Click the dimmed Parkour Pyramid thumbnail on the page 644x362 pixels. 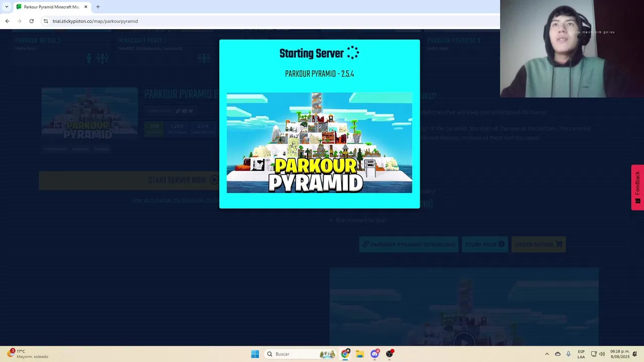click(x=90, y=113)
